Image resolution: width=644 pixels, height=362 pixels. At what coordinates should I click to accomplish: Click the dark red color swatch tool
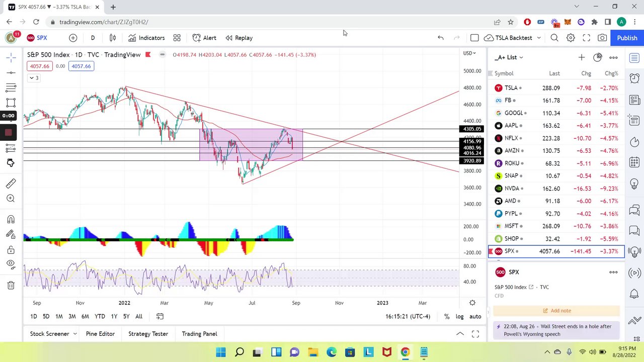tap(9, 133)
